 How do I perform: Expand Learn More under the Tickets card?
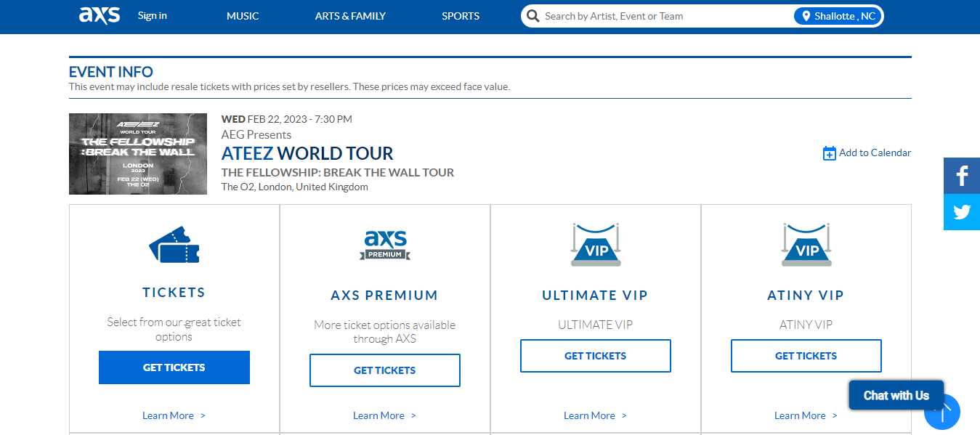coord(174,415)
